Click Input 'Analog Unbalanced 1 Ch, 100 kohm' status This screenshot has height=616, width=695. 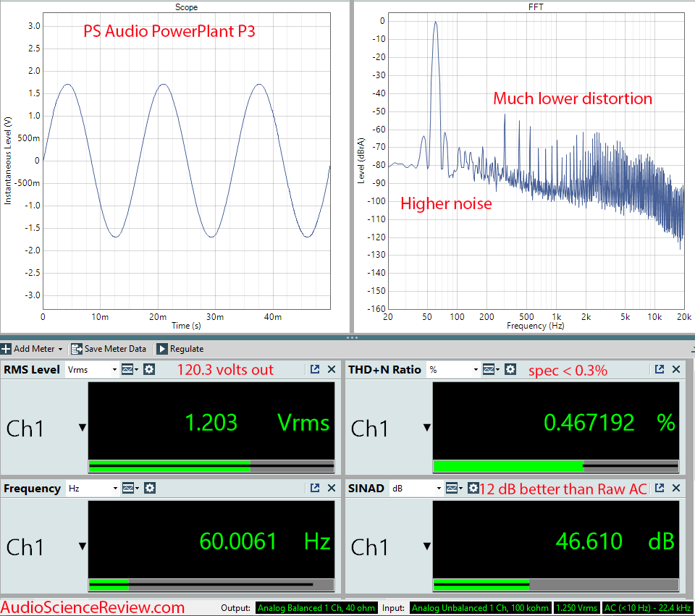coord(480,608)
